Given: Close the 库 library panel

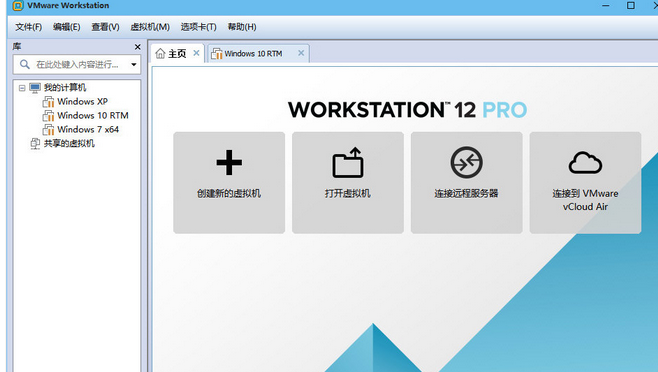Looking at the screenshot, I should [138, 47].
